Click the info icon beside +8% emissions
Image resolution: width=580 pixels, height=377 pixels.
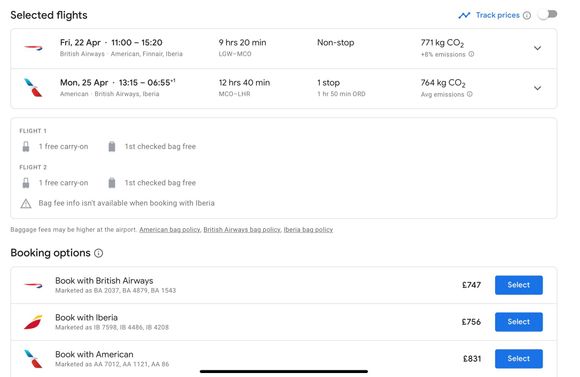coord(471,54)
